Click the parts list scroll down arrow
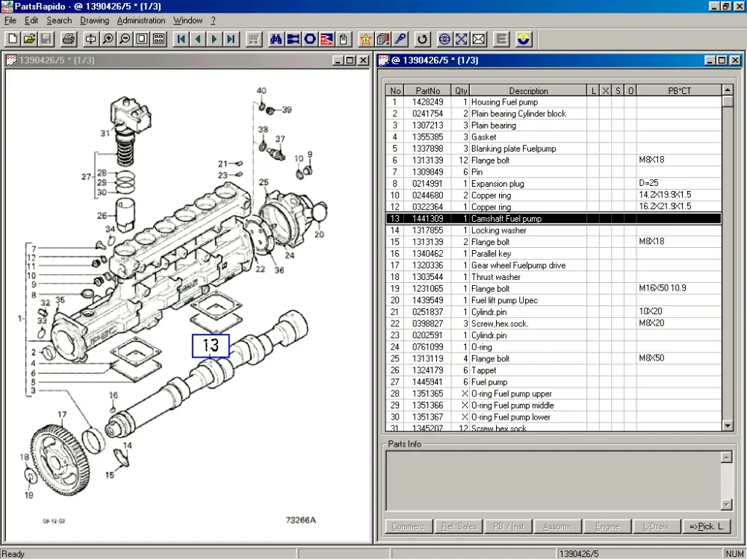This screenshot has height=560, width=747. 728,426
